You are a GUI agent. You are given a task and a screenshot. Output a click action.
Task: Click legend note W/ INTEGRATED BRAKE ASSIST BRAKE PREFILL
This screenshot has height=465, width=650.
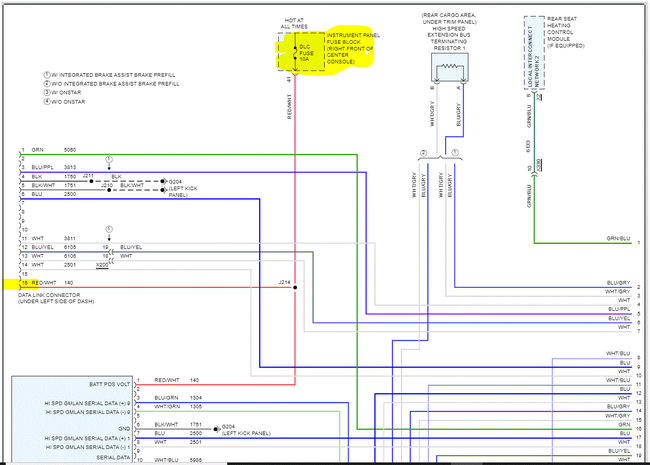point(109,75)
